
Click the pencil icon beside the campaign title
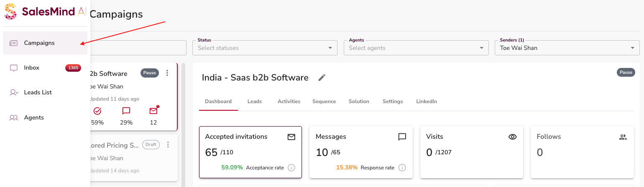322,78
